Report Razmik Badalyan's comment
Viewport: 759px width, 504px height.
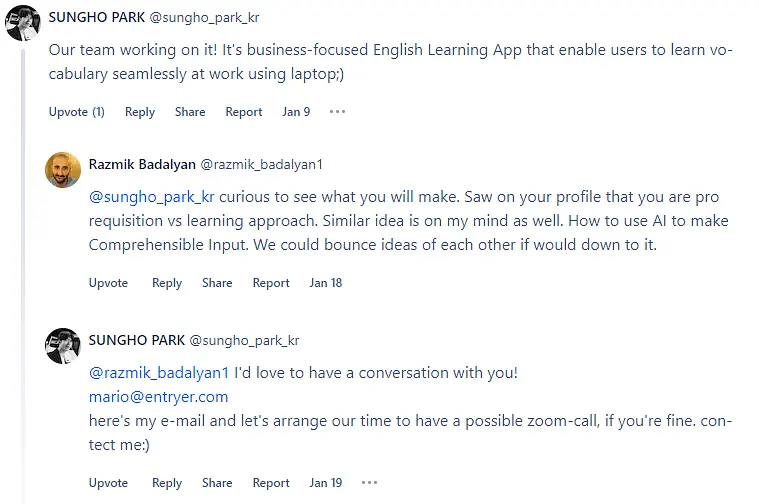271,283
